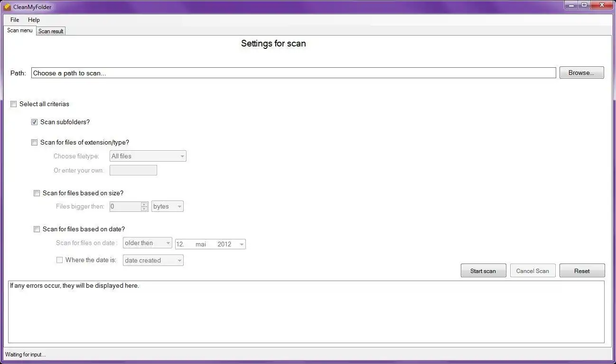Screen dimensions: 616x364
Task: Click the path to scan input field
Action: click(293, 73)
